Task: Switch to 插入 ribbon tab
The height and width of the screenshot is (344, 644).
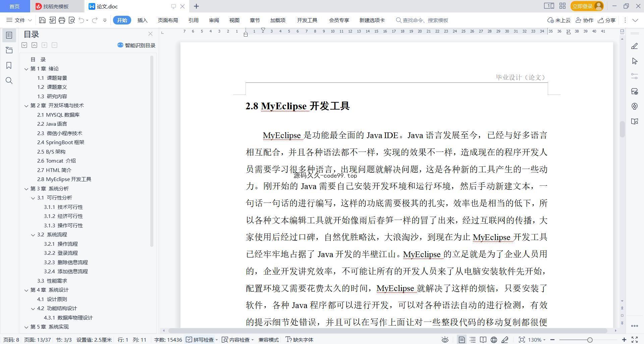Action: pos(142,20)
